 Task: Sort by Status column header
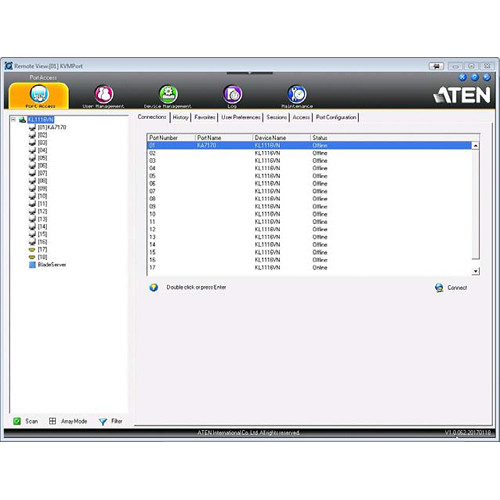pos(395,138)
